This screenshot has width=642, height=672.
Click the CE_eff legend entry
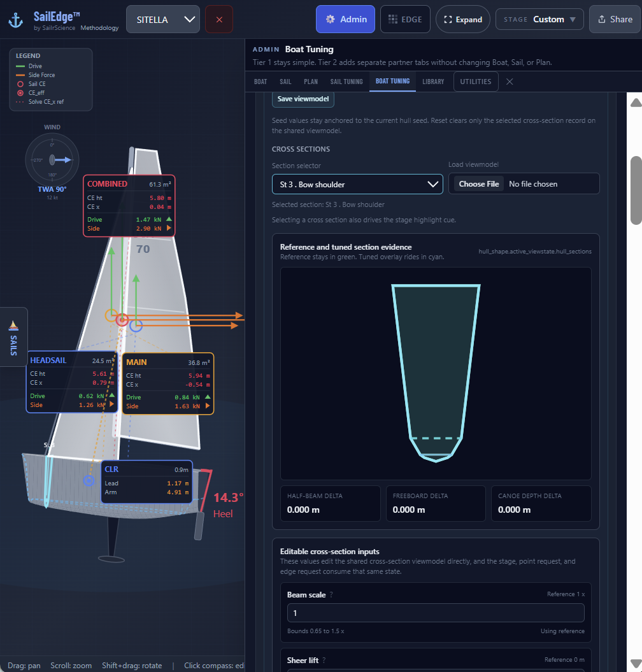click(x=31, y=92)
